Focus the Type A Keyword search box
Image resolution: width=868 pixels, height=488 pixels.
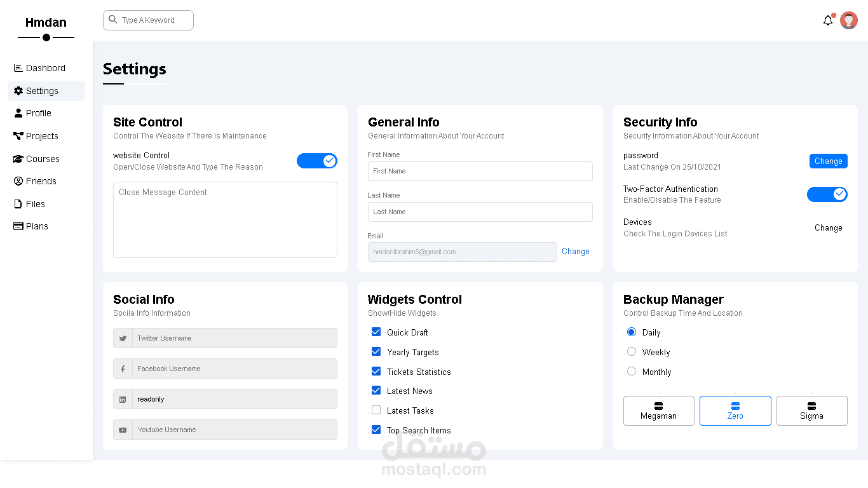click(x=149, y=20)
